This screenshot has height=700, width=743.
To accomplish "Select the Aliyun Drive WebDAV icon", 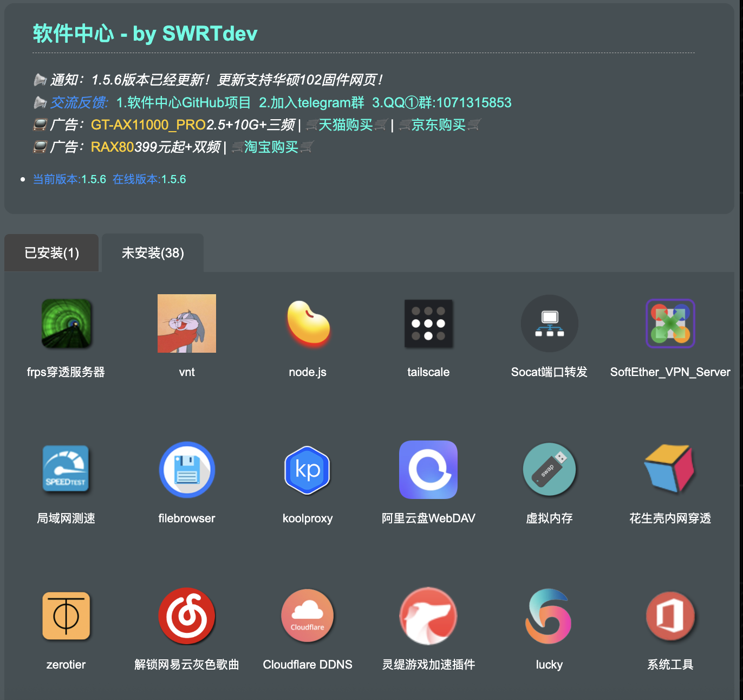I will [428, 470].
